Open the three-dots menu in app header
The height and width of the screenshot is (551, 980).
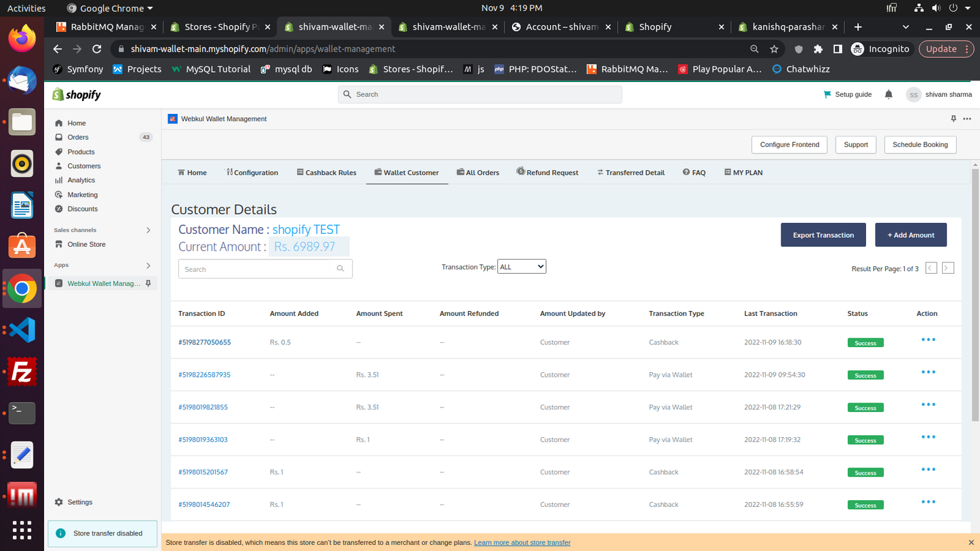[967, 119]
